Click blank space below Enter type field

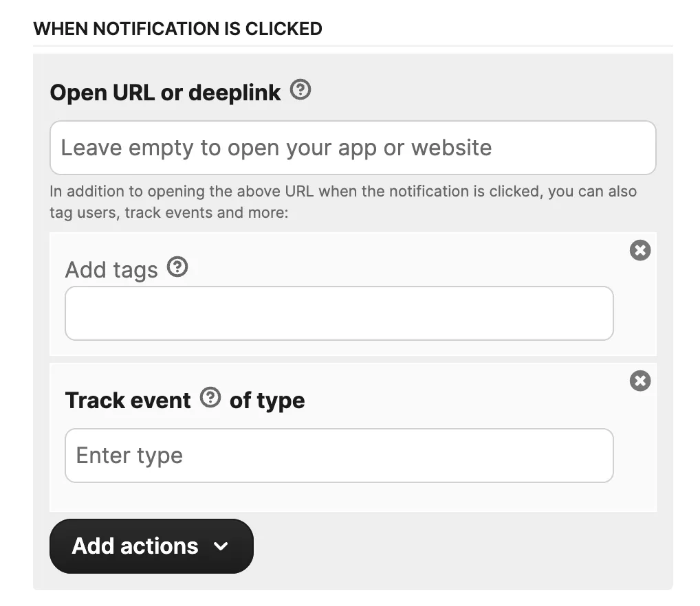[x=344, y=497]
